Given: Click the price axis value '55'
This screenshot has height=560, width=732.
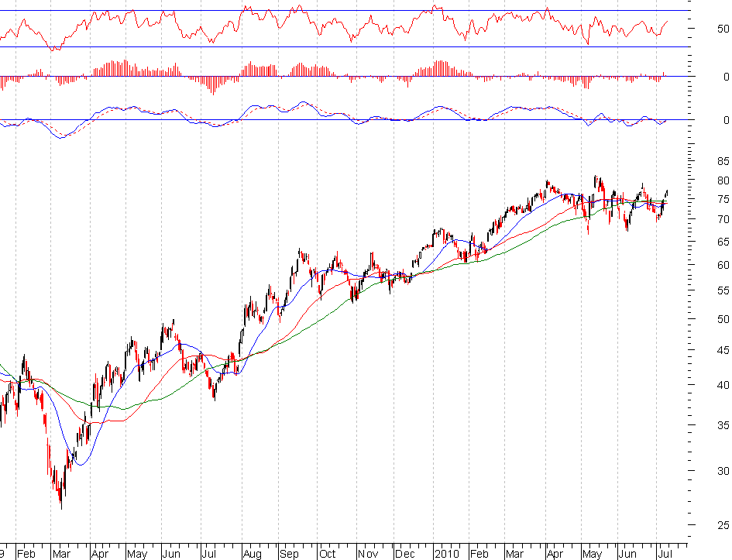Looking at the screenshot, I should [723, 290].
